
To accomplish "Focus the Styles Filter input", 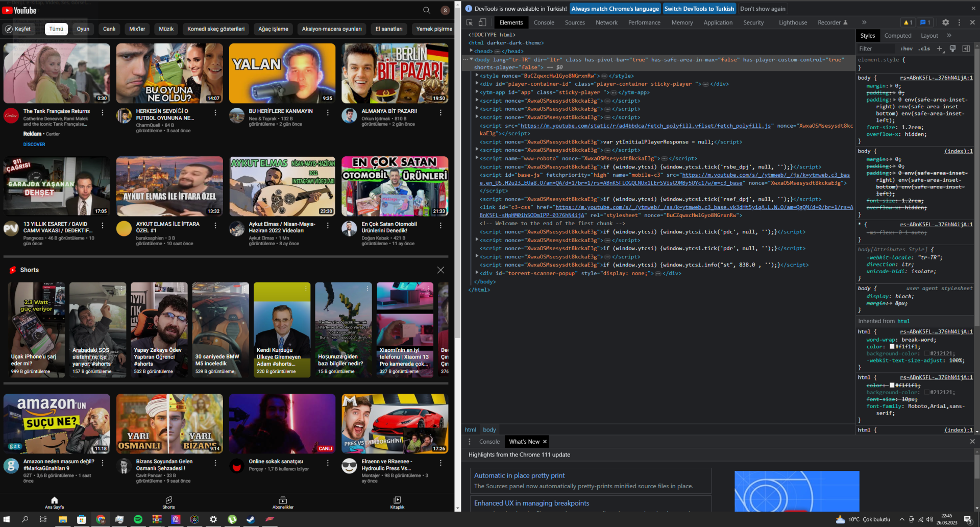I will point(876,49).
